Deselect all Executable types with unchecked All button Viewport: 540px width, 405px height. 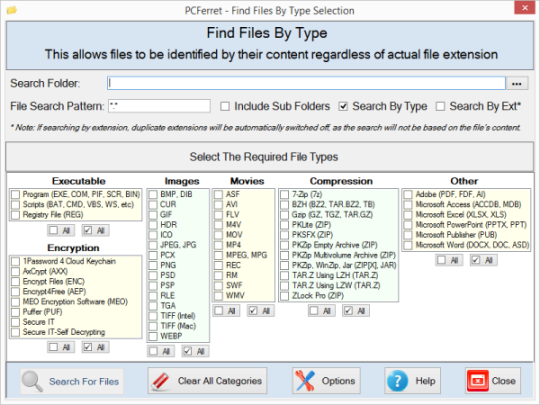click(61, 230)
